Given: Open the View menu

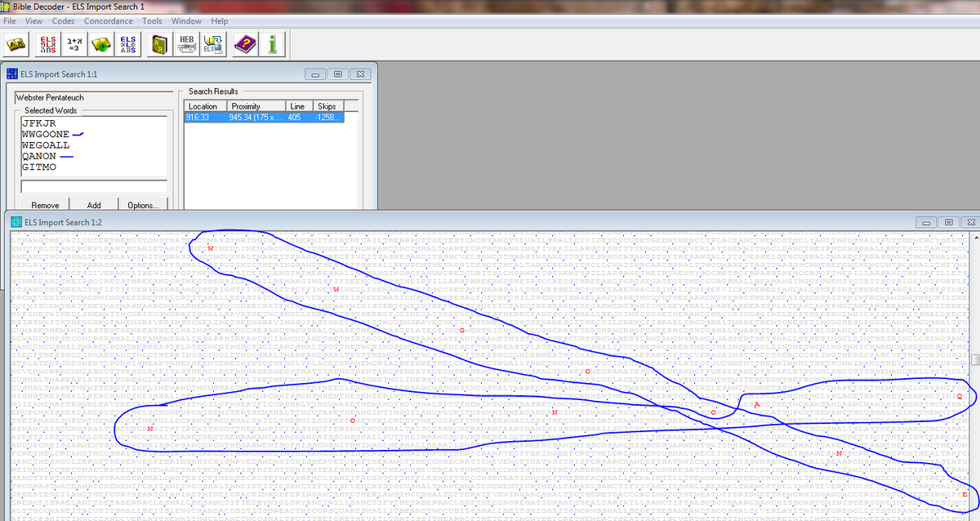Looking at the screenshot, I should [35, 20].
